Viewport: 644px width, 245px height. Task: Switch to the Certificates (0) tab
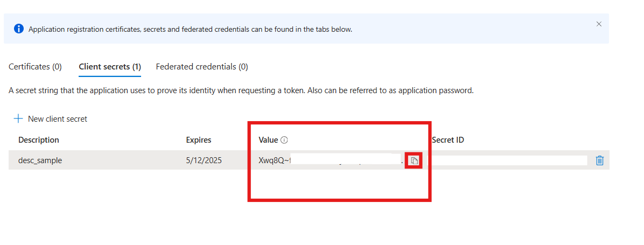pyautogui.click(x=35, y=67)
